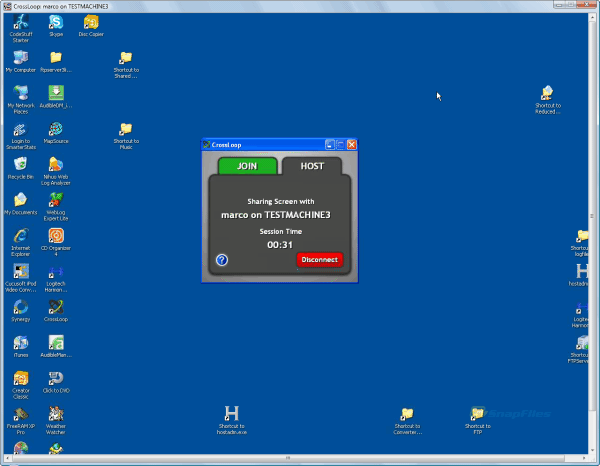Select the HOST tab
The height and width of the screenshot is (466, 600).
click(311, 166)
